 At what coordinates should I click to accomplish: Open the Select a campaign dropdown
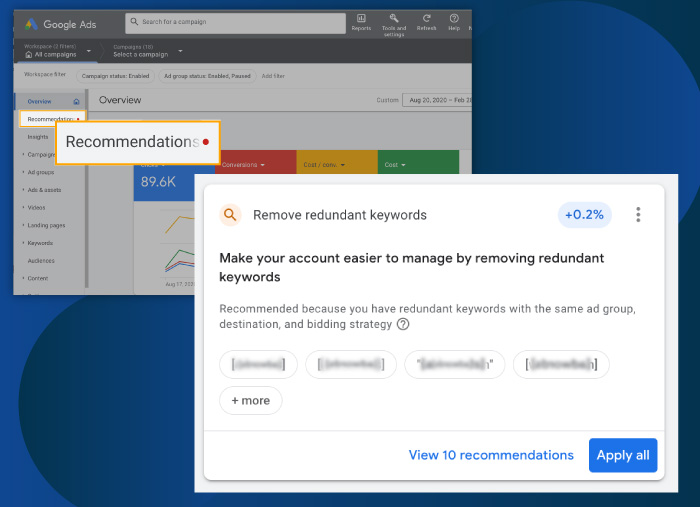click(x=180, y=50)
